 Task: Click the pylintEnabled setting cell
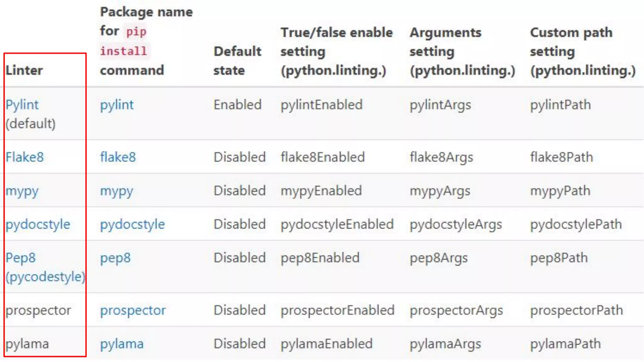click(321, 105)
